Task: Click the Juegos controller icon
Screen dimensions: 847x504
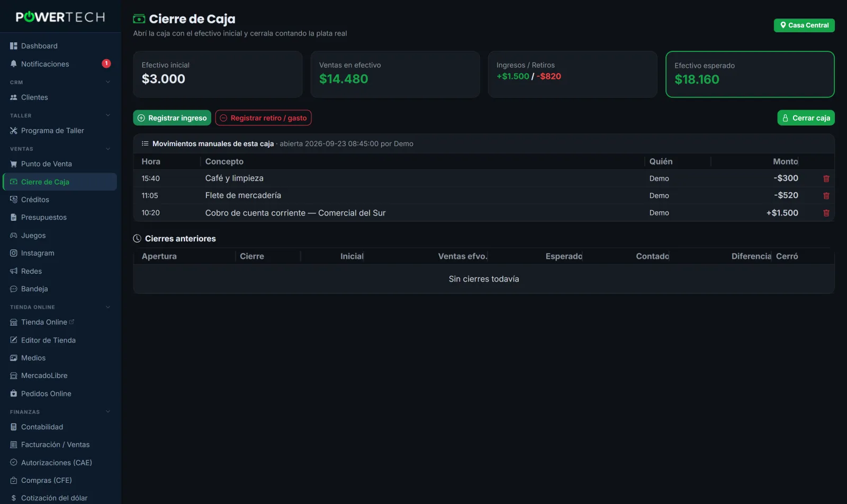Action: click(x=14, y=236)
